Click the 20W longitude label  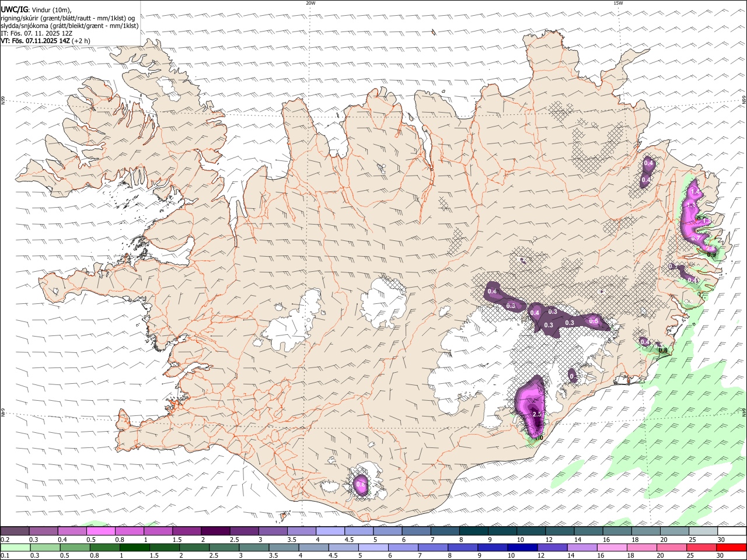coord(310,3)
